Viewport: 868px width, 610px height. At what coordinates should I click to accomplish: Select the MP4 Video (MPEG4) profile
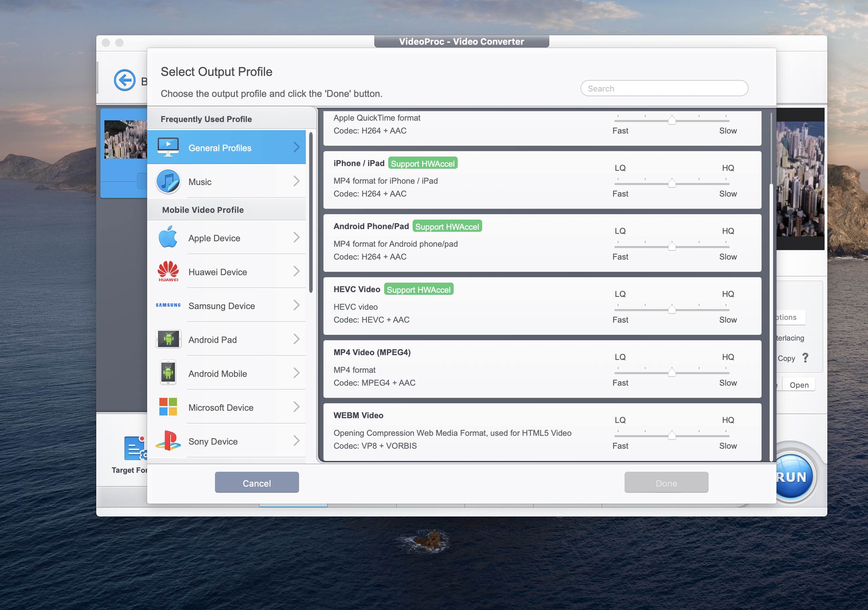tap(542, 369)
